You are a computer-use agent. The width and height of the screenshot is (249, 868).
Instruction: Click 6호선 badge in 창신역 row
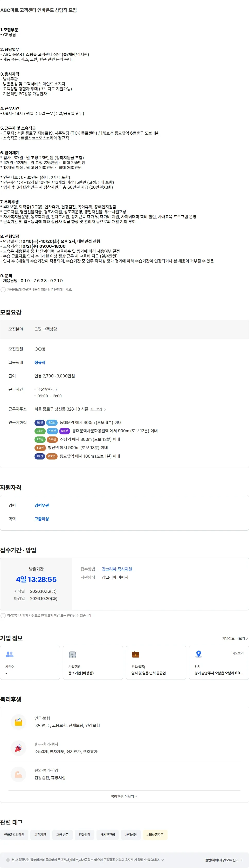pos(40,448)
